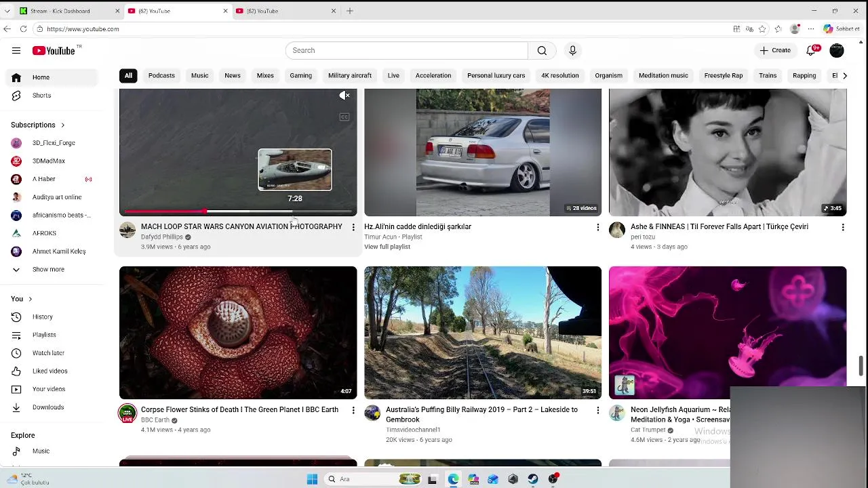Open Corpse Flower video thumbnail
This screenshot has height=488, width=868.
[x=238, y=333]
